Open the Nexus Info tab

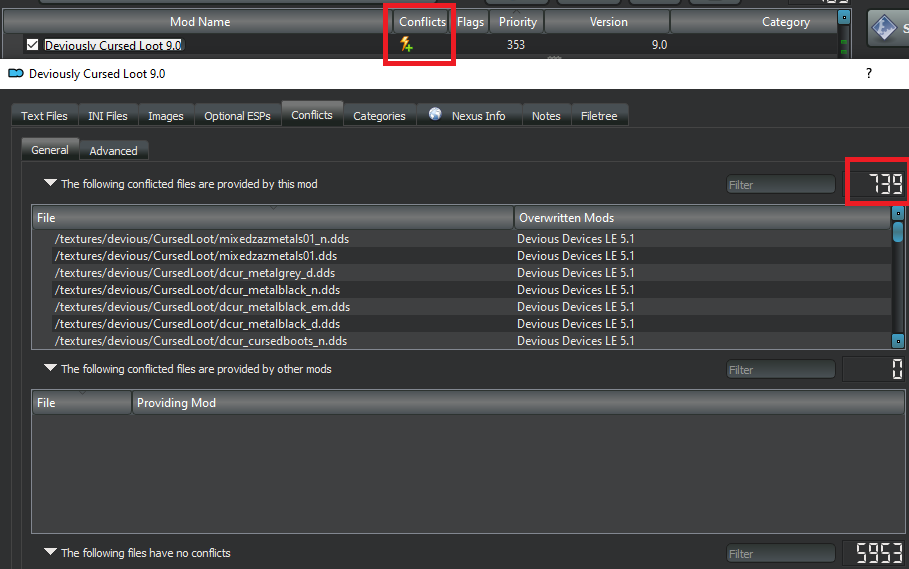(469, 116)
